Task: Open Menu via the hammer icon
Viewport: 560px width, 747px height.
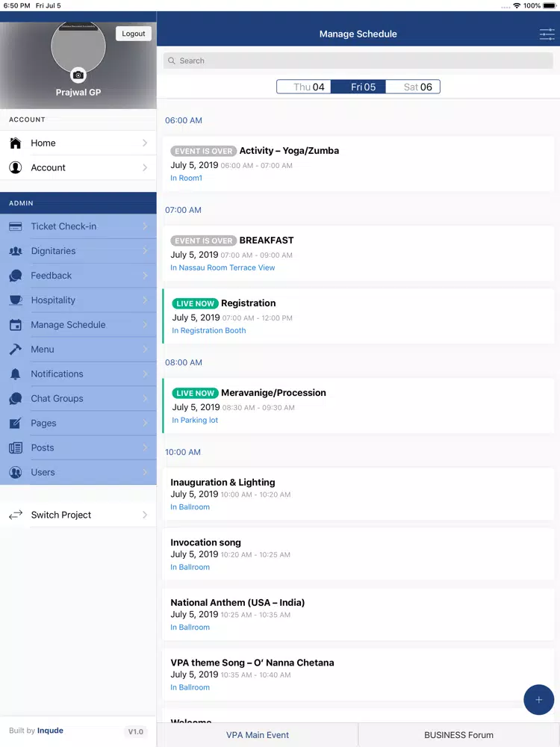Action: pos(16,350)
